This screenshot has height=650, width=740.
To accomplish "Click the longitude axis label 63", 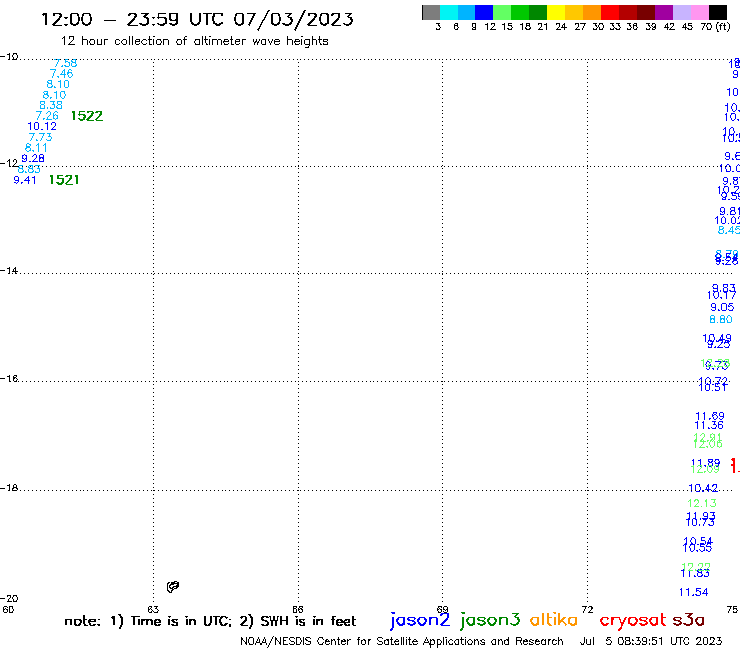I will tap(153, 609).
